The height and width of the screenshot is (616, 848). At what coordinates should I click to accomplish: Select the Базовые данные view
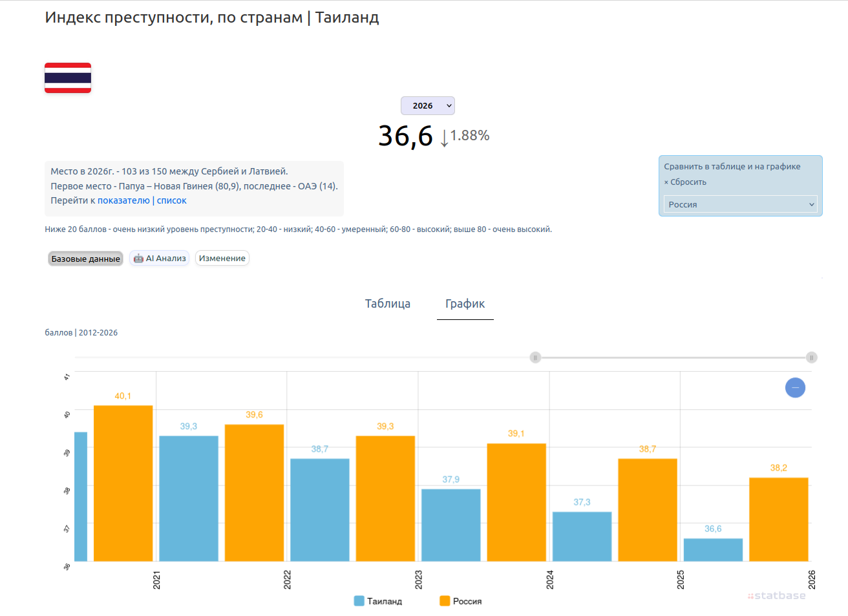[85, 259]
